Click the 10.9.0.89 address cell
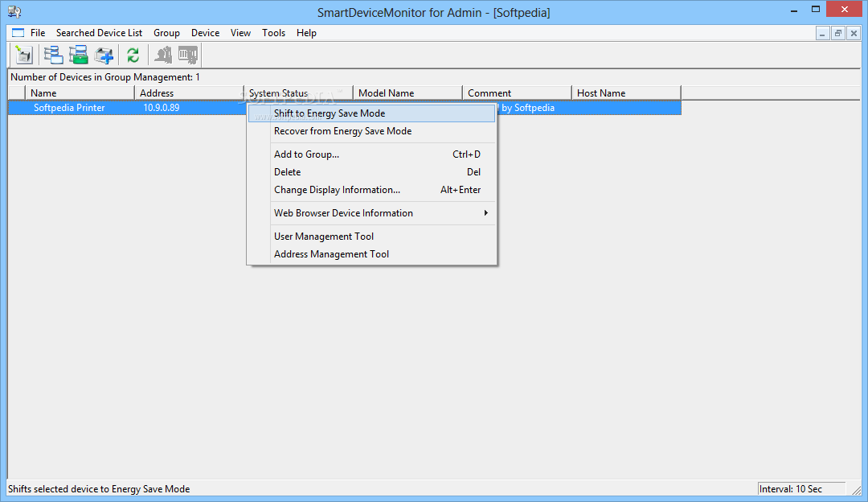Screen dimensions: 868x502 pyautogui.click(x=161, y=108)
